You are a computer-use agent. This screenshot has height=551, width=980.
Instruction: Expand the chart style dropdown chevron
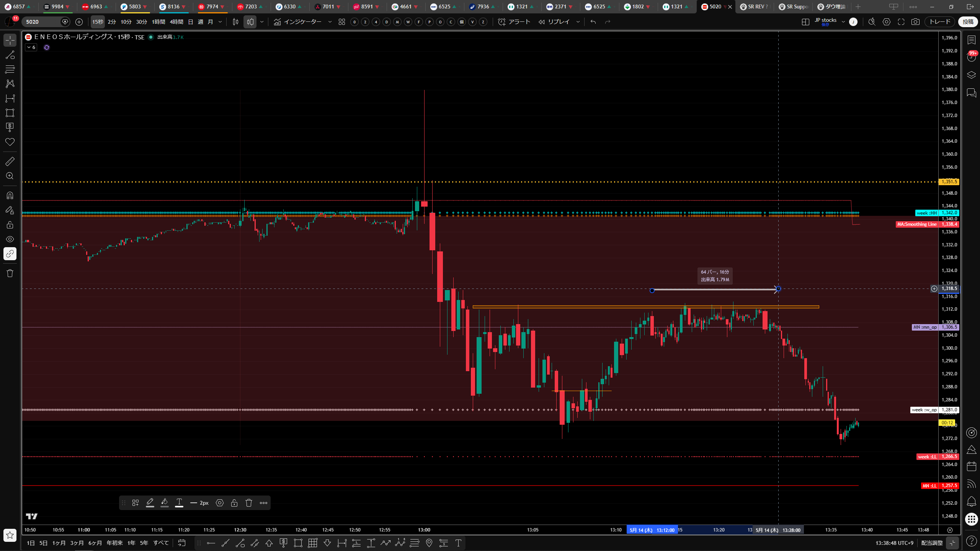262,22
